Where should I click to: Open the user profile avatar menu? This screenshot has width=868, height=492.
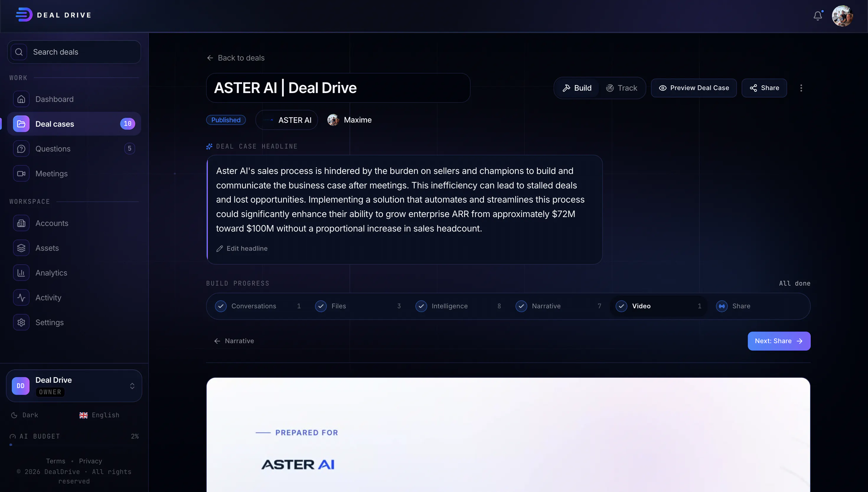842,16
